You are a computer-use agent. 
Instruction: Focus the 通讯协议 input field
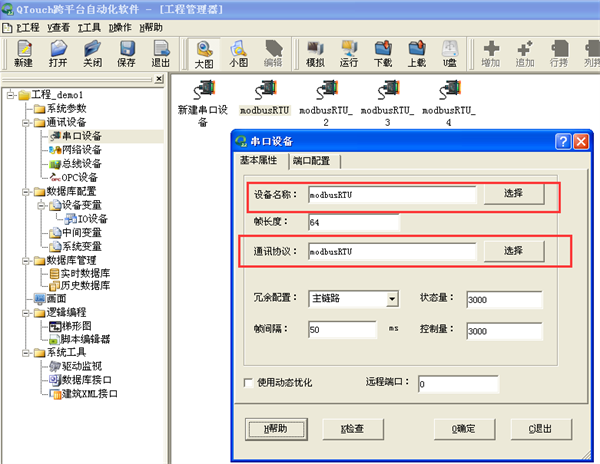(392, 252)
